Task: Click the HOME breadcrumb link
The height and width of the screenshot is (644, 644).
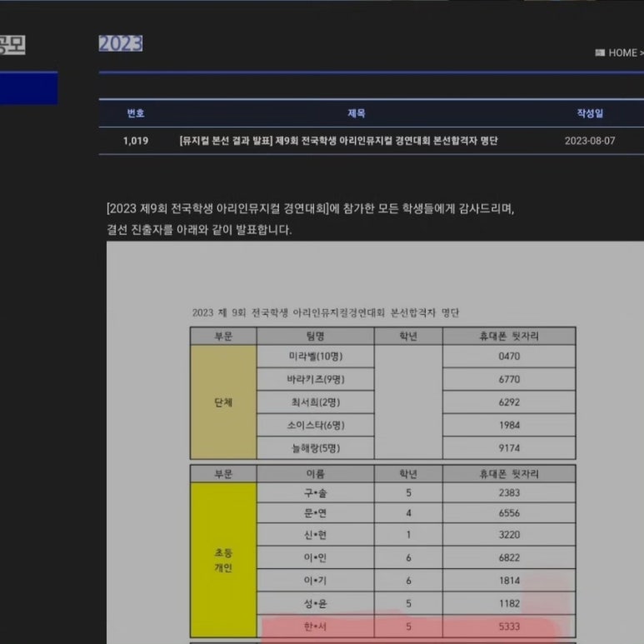Action: pos(622,53)
